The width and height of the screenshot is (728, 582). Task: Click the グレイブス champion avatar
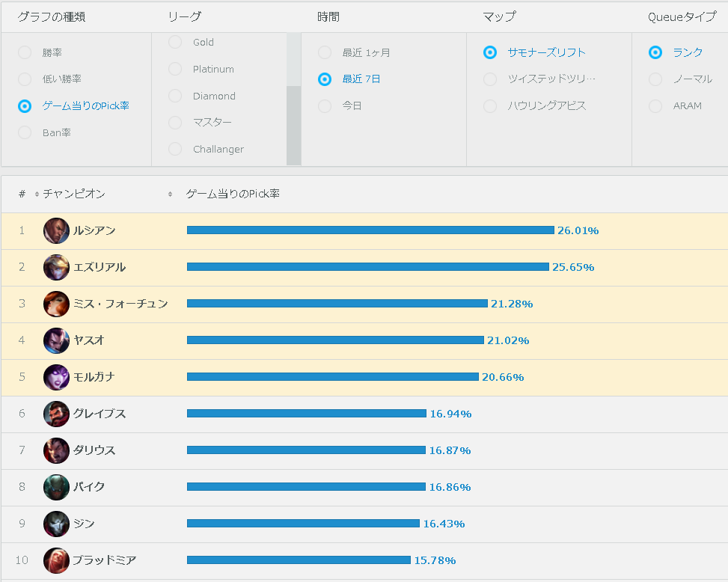click(56, 414)
